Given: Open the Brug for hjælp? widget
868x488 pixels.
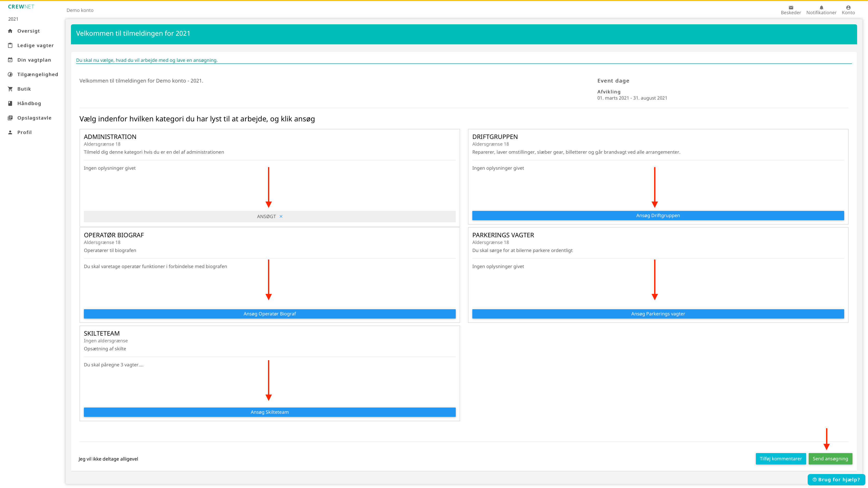Looking at the screenshot, I should 836,479.
